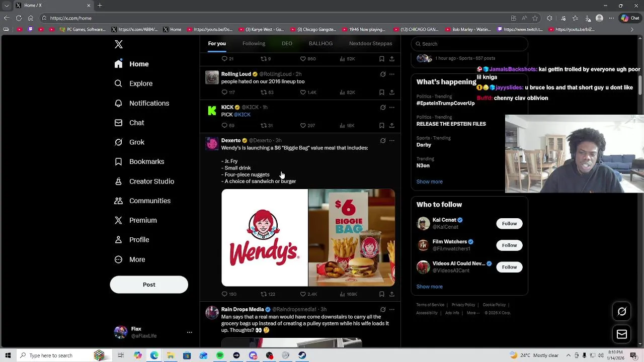Click the Post button

click(149, 285)
